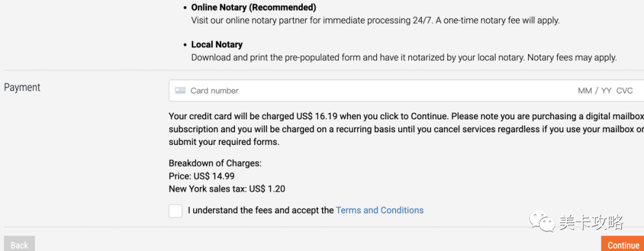Go back using the Back button

[19, 244]
